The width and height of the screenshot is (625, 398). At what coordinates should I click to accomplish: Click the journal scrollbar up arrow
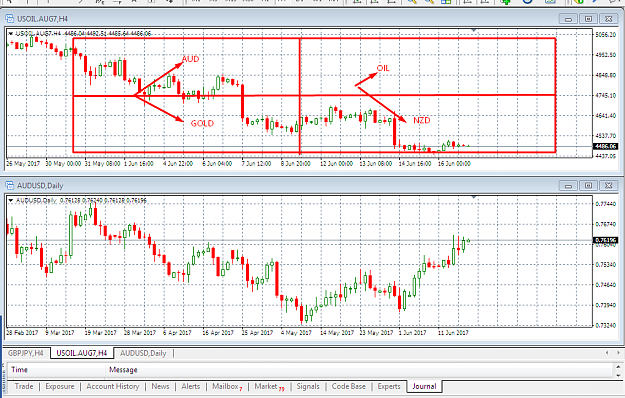618,367
